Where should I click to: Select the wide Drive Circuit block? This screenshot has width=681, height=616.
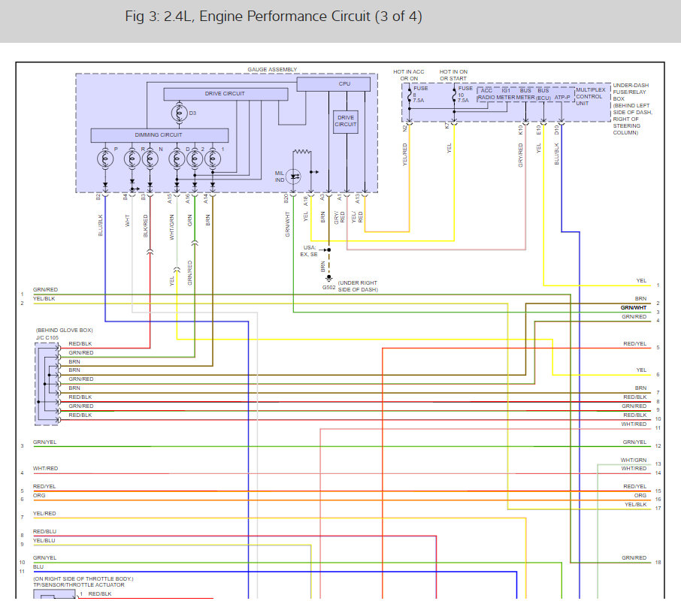coord(225,94)
